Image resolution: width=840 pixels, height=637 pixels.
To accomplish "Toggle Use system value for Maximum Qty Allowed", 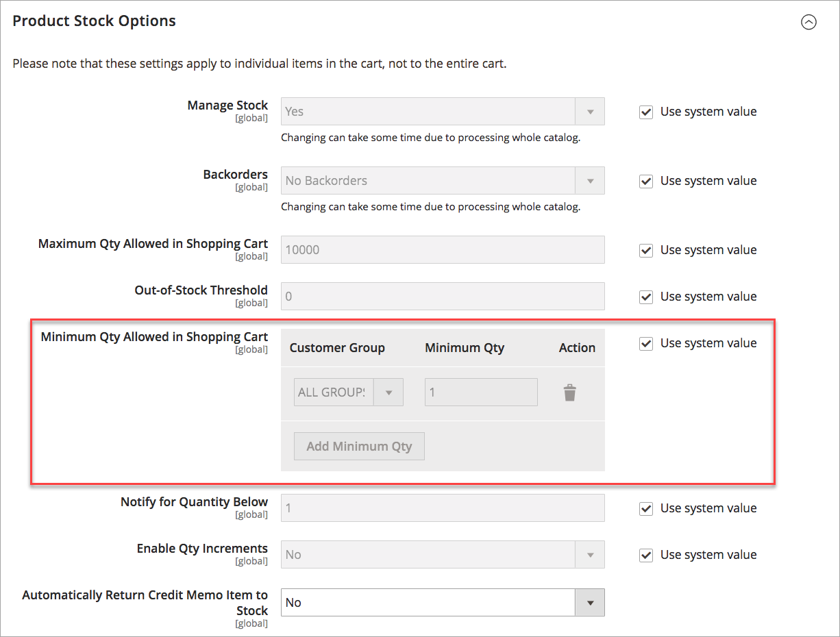I will 645,250.
